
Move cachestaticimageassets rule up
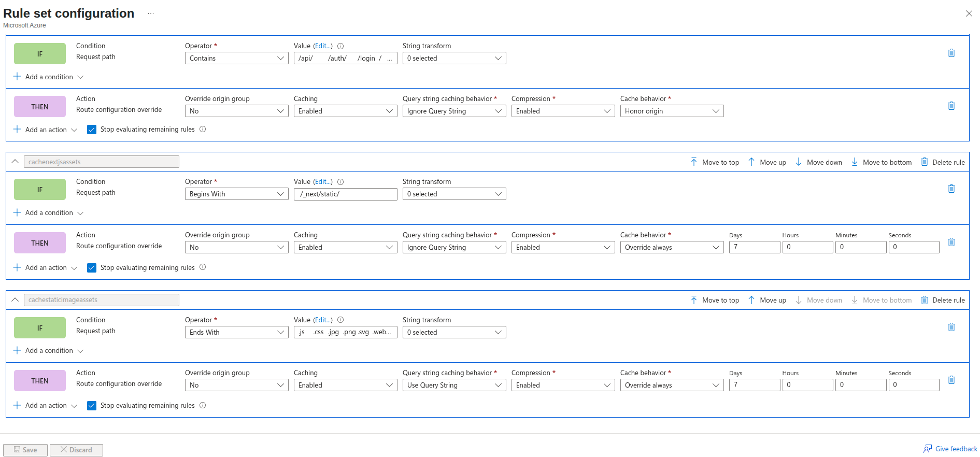pyautogui.click(x=767, y=300)
